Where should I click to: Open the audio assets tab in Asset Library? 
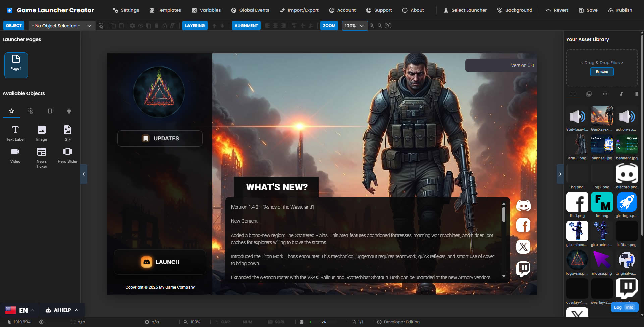(622, 94)
